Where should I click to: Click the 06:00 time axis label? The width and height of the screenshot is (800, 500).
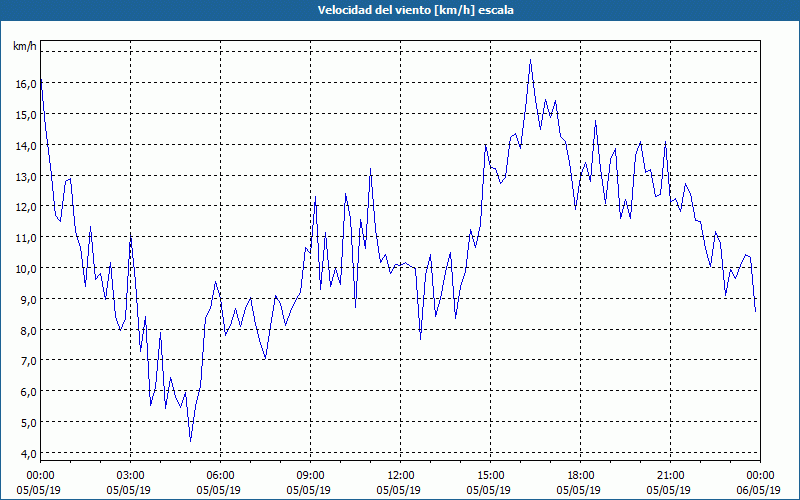(x=220, y=475)
